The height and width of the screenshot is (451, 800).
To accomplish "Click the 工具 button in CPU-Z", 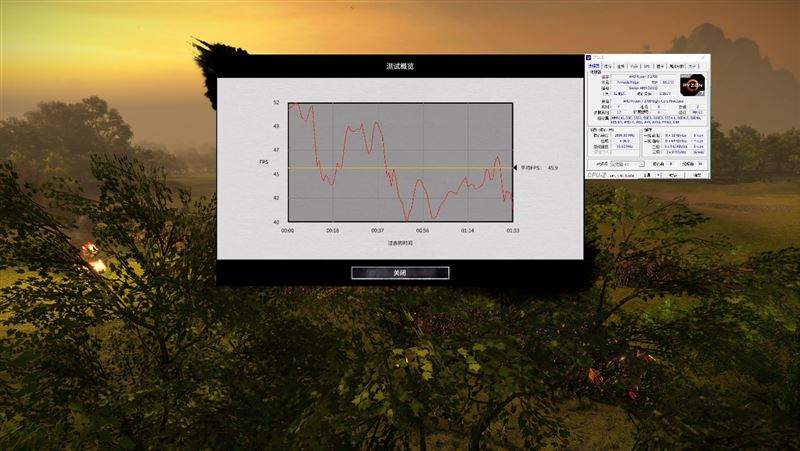I will [647, 175].
